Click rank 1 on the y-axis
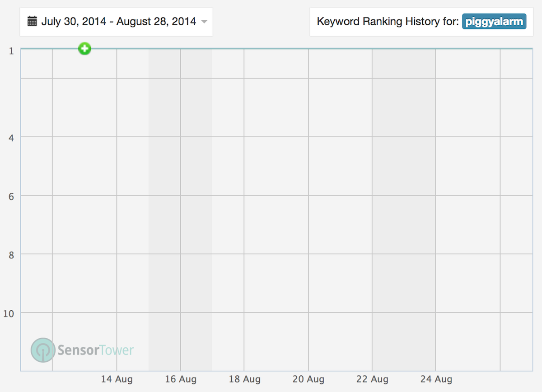Screen dimensions: 542x392 point(11,51)
